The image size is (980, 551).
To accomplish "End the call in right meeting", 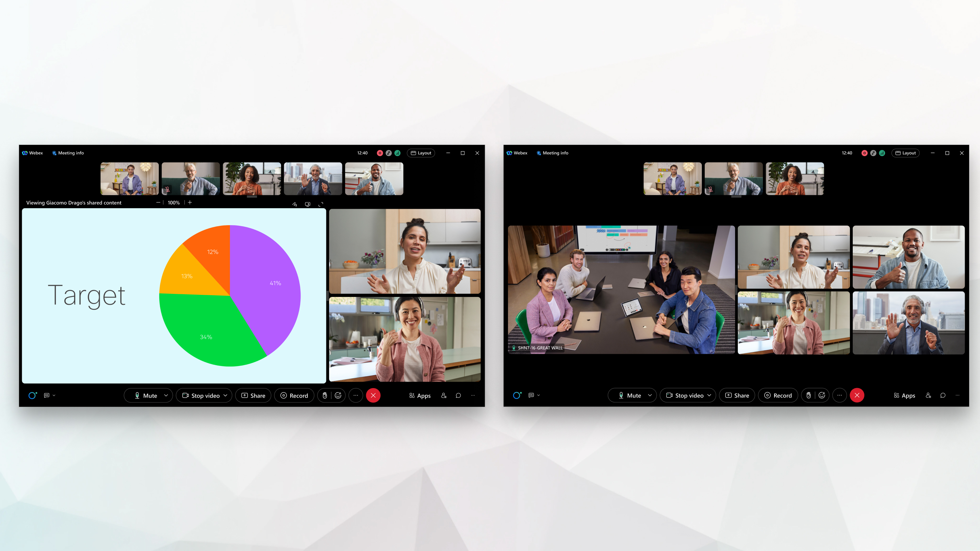I will pyautogui.click(x=857, y=395).
